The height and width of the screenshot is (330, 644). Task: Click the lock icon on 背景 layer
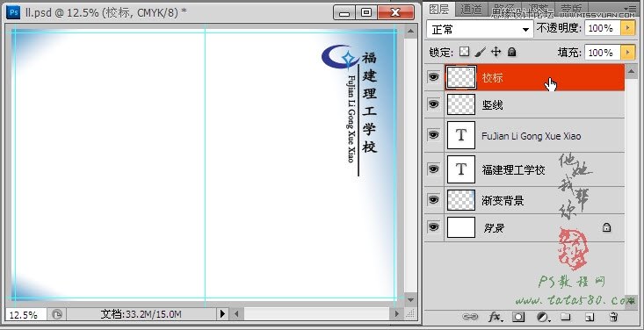(606, 227)
